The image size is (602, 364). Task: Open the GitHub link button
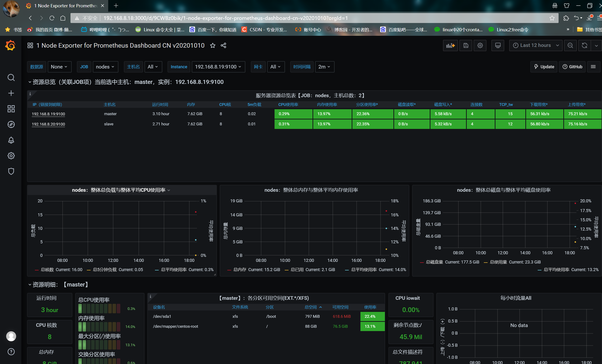pos(572,67)
